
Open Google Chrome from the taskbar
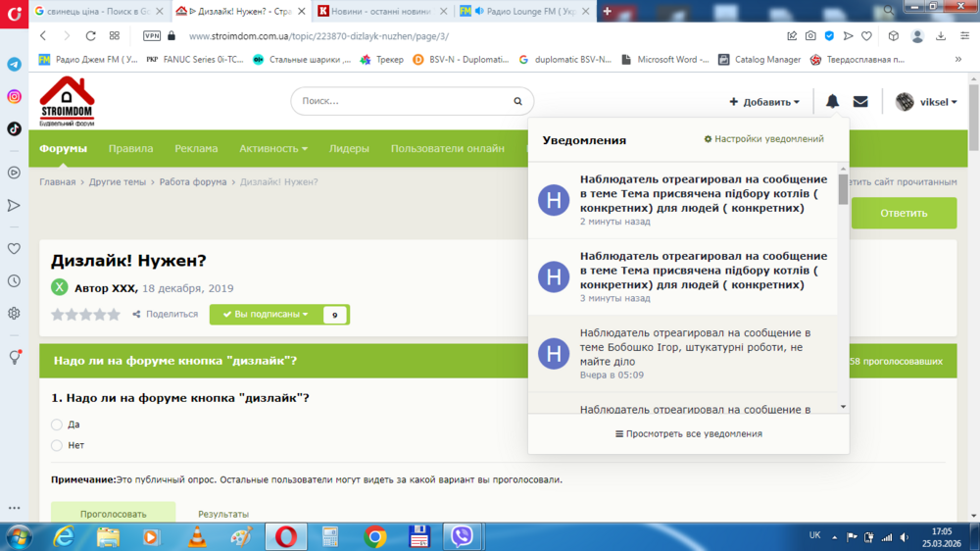tap(375, 536)
